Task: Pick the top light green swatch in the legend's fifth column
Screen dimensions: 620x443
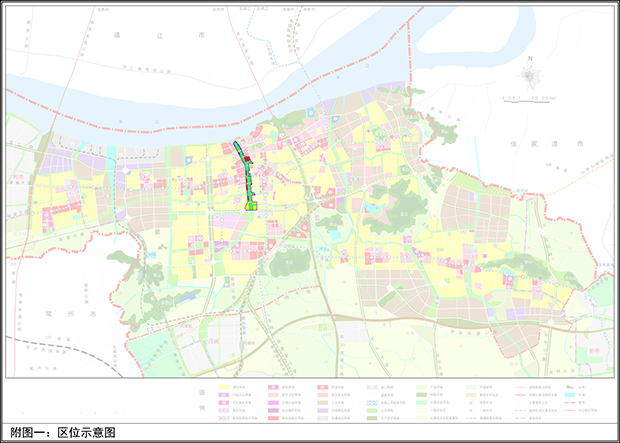Action: tap(421, 387)
